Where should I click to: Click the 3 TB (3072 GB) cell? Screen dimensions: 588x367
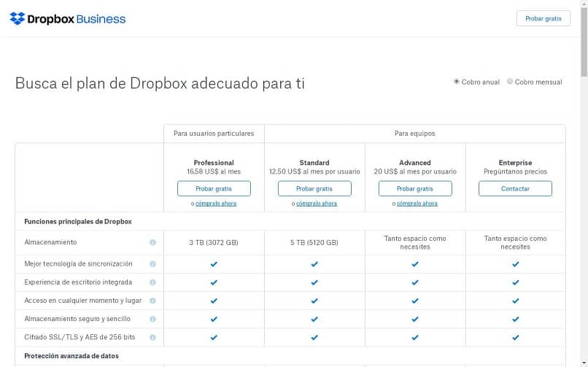tap(214, 243)
